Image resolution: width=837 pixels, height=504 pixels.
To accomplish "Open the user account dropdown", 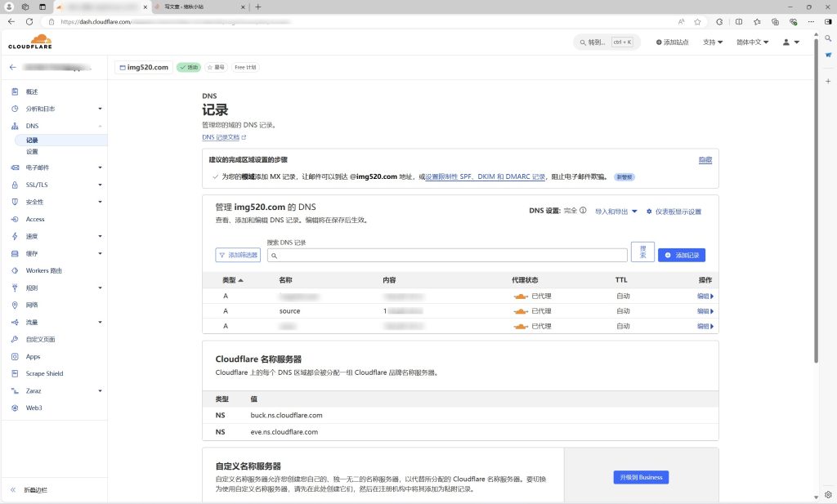I will click(791, 42).
